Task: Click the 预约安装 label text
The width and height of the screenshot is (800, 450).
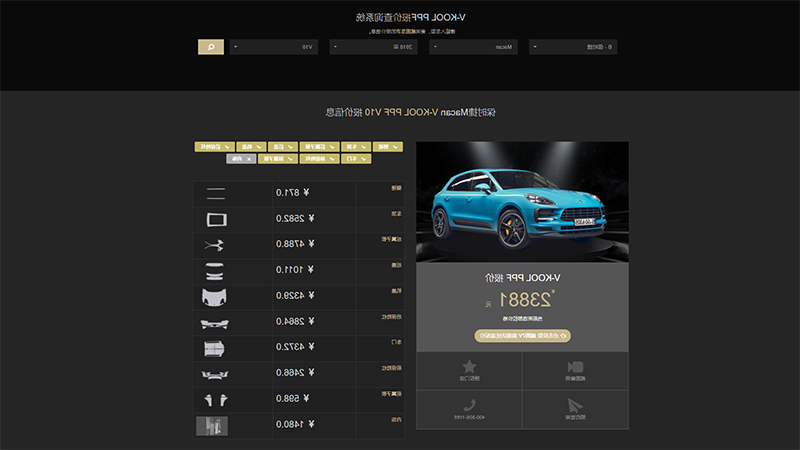Action: click(575, 417)
